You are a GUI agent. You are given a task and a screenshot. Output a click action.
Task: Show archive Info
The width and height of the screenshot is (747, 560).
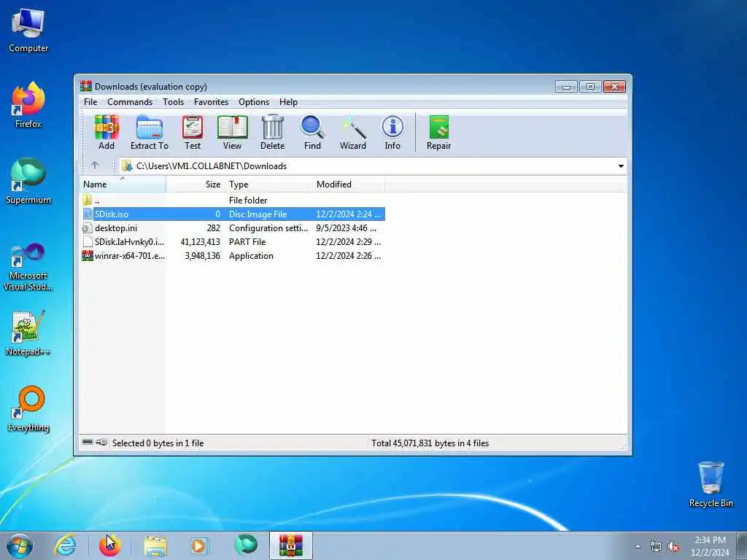pyautogui.click(x=392, y=133)
